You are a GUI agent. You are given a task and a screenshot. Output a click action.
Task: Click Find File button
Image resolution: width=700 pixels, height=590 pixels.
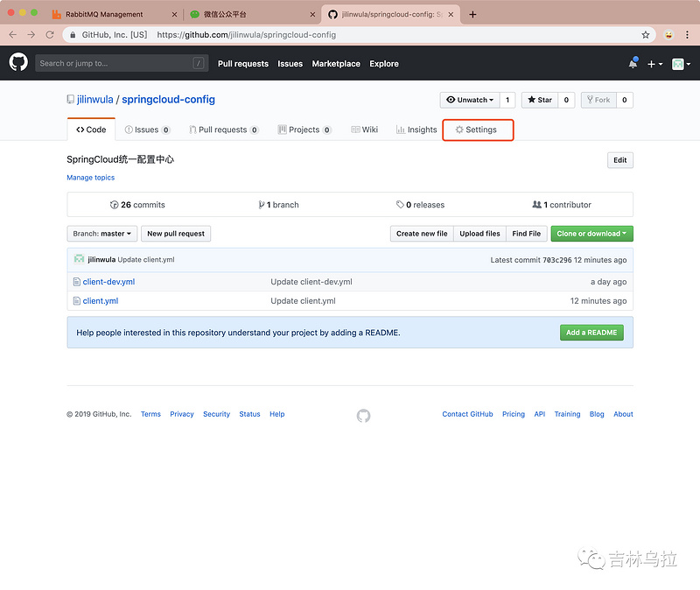pyautogui.click(x=527, y=234)
